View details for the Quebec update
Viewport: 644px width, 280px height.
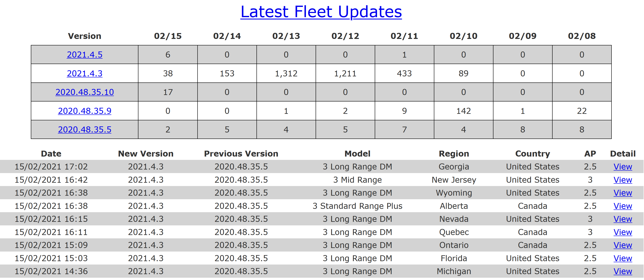coord(622,232)
